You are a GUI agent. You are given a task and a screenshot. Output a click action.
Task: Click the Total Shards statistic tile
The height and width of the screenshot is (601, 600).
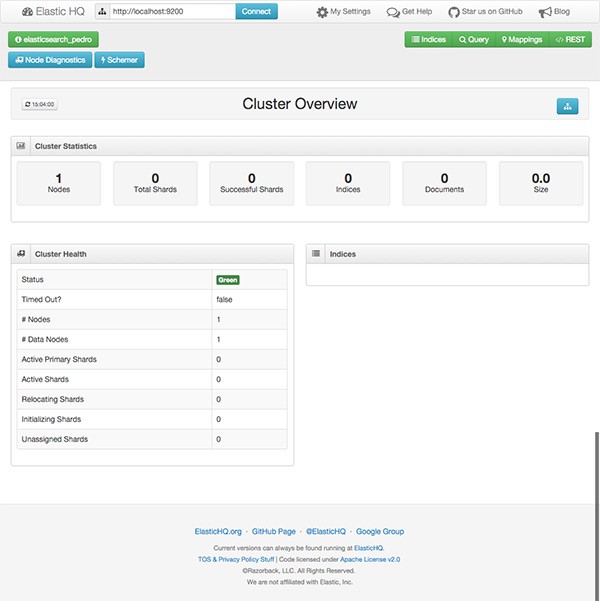[155, 184]
